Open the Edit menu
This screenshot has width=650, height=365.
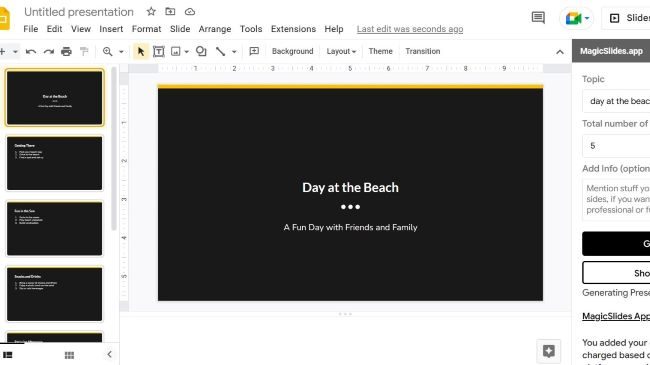[x=54, y=29]
